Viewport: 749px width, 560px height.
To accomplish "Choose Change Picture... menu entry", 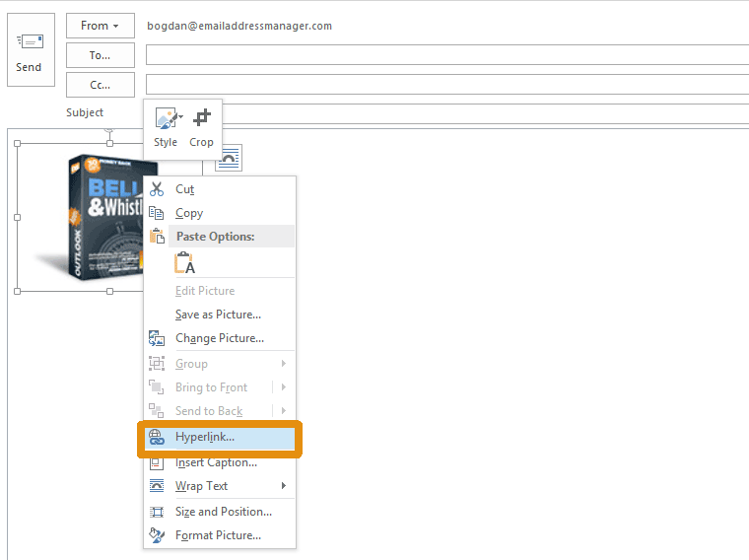I will coord(219,338).
